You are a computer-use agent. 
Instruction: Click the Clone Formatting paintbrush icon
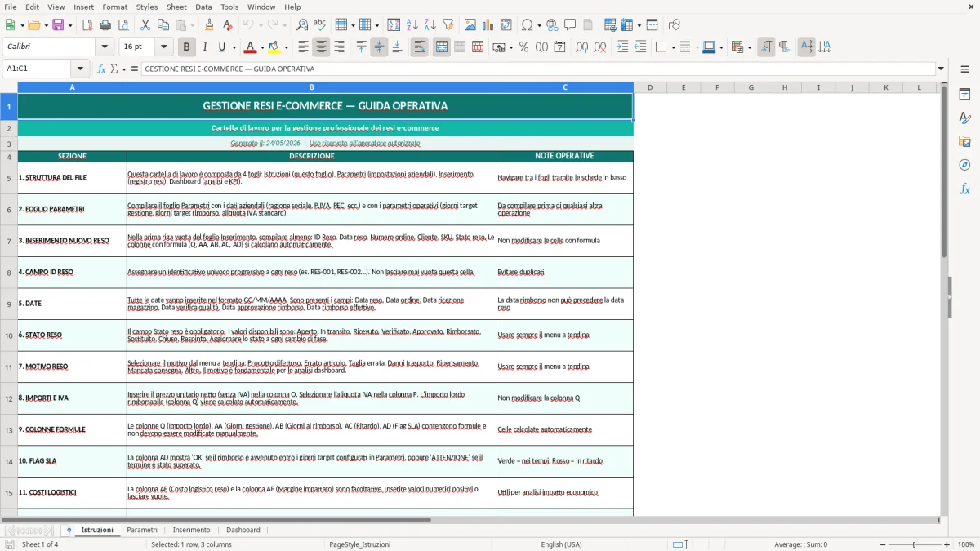click(x=210, y=25)
